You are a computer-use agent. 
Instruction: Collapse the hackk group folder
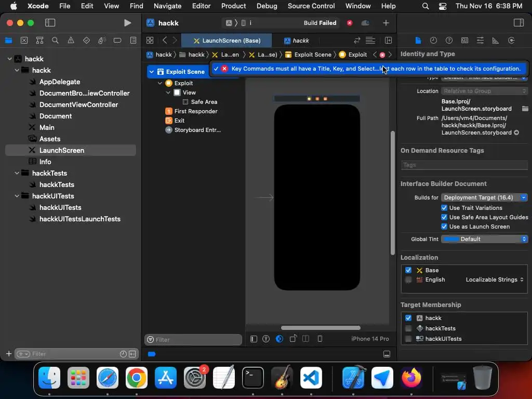coord(17,70)
